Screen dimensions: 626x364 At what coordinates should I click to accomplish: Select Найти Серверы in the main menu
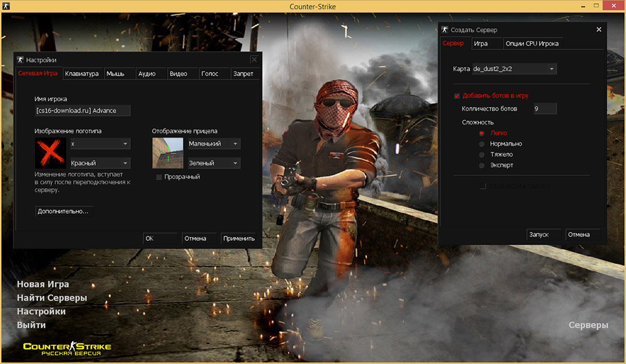[52, 298]
